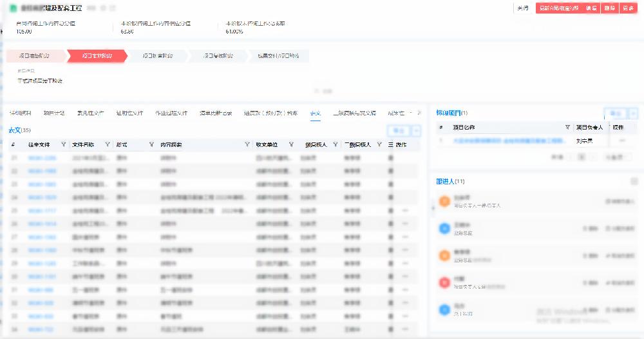
Task: Click the 关闭 button
Action: (x=523, y=8)
